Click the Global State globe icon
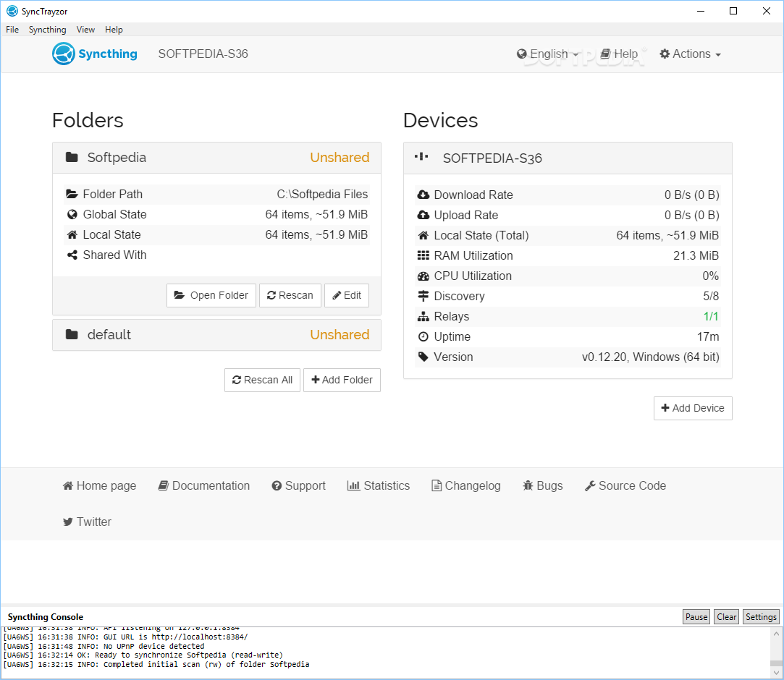 click(72, 214)
